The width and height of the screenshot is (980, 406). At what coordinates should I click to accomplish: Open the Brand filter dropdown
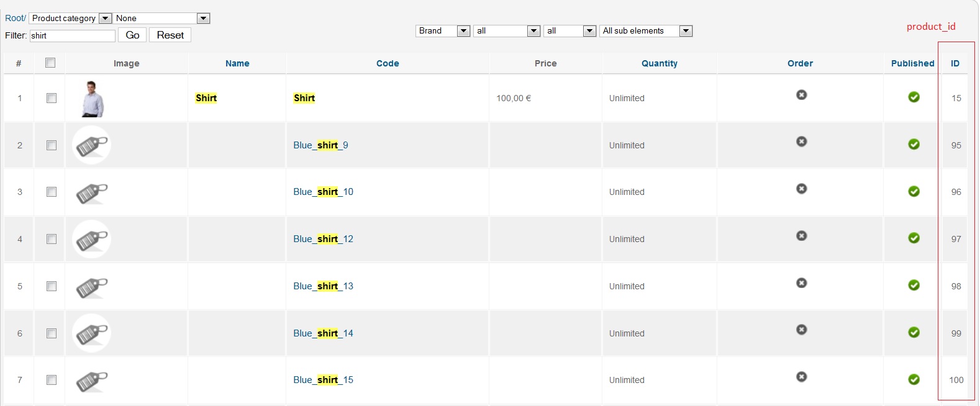tap(443, 30)
